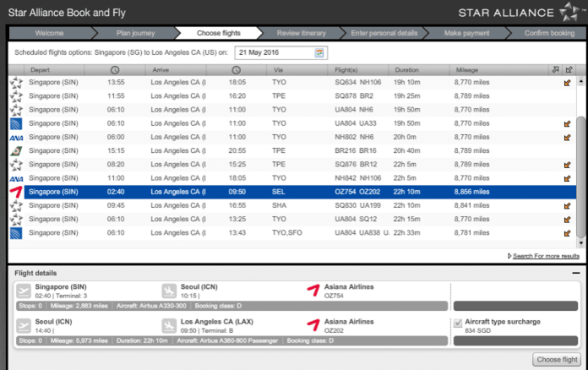Select the flight row SQ878 BR2

(x=292, y=96)
